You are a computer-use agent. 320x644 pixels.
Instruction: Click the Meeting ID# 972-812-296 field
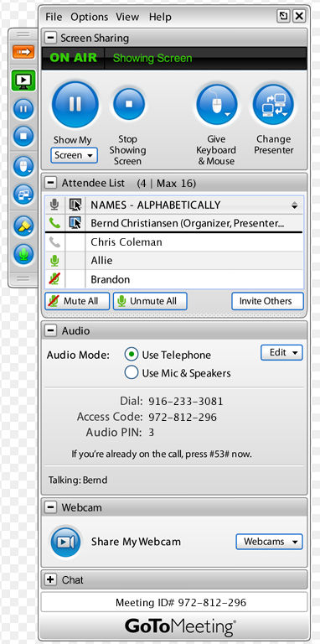tap(174, 603)
